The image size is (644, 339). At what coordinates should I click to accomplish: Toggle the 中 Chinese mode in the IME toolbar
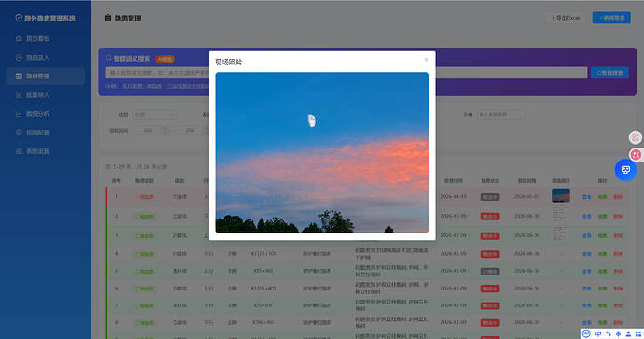tap(598, 333)
